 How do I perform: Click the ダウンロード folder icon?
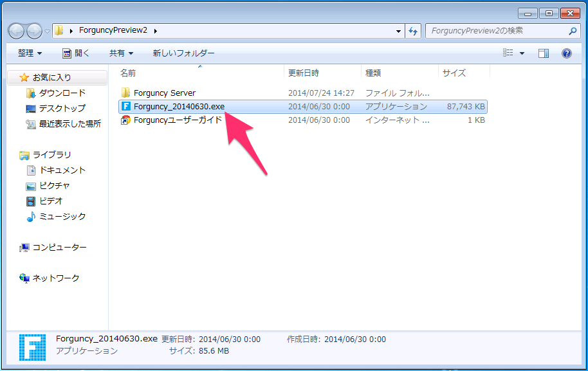[x=31, y=93]
